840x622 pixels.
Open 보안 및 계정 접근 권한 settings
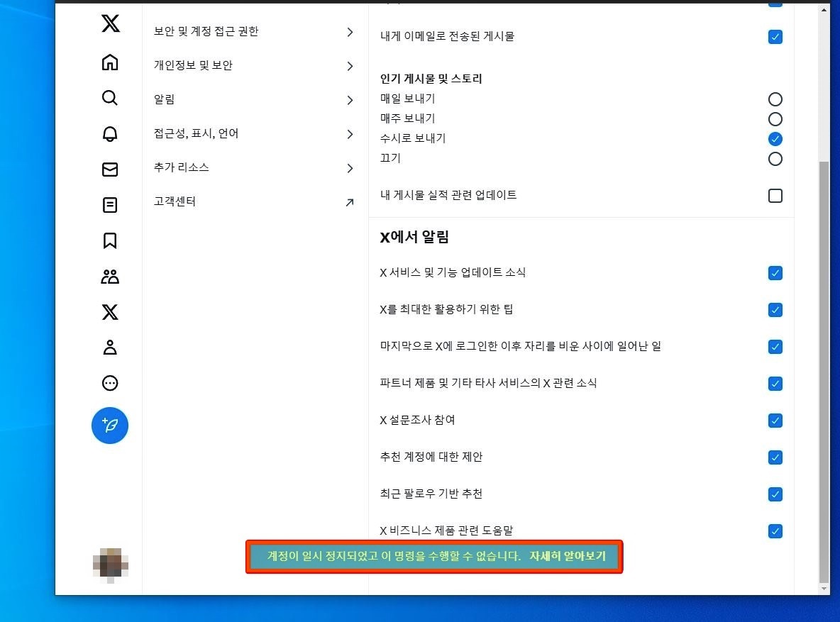(255, 32)
